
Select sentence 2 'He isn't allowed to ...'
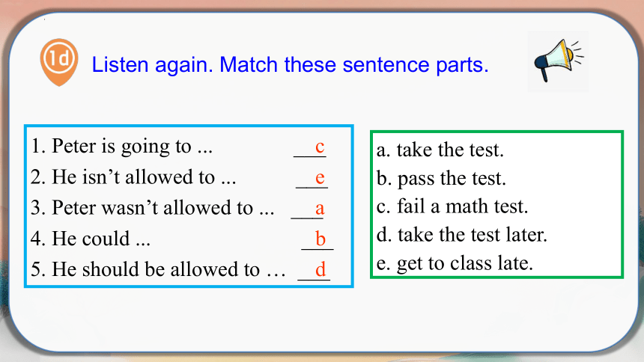(133, 177)
